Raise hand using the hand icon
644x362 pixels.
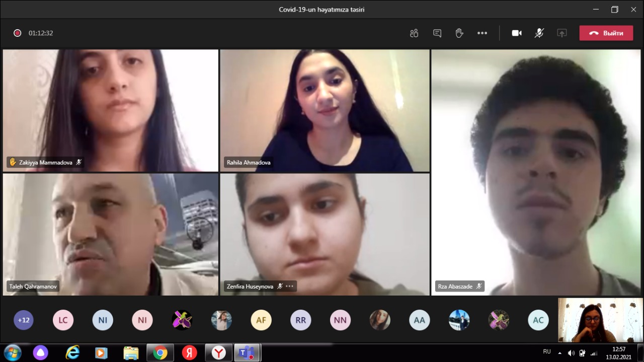click(459, 33)
